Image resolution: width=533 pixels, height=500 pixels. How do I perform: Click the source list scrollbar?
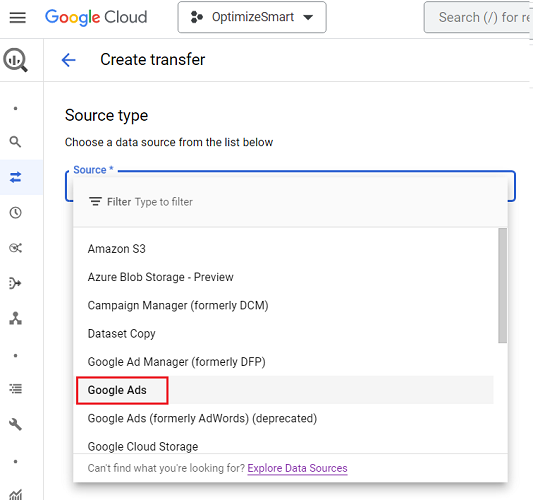coord(502,286)
